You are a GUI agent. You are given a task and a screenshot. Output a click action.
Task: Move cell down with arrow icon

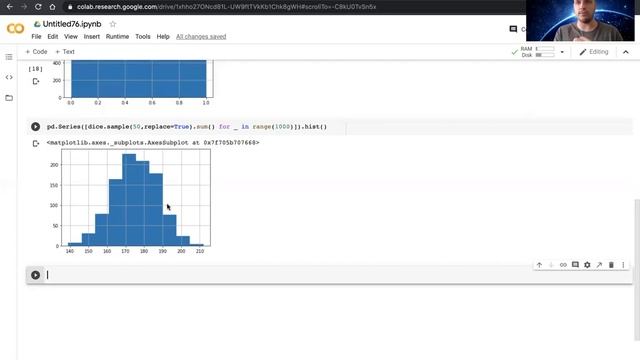click(551, 265)
